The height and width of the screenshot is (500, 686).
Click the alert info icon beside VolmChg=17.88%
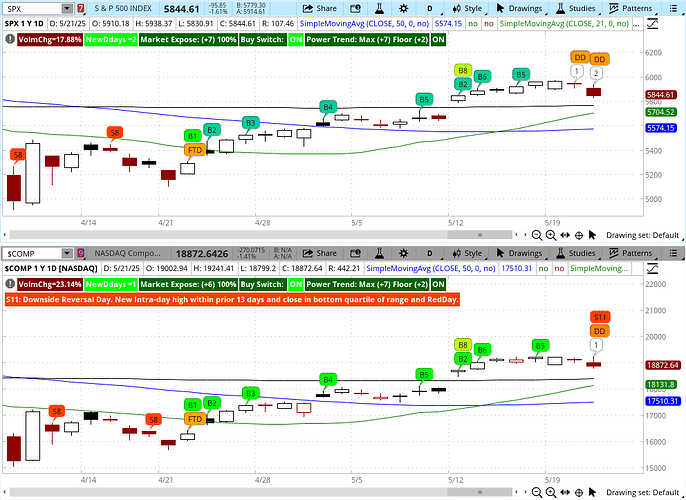click(x=10, y=39)
